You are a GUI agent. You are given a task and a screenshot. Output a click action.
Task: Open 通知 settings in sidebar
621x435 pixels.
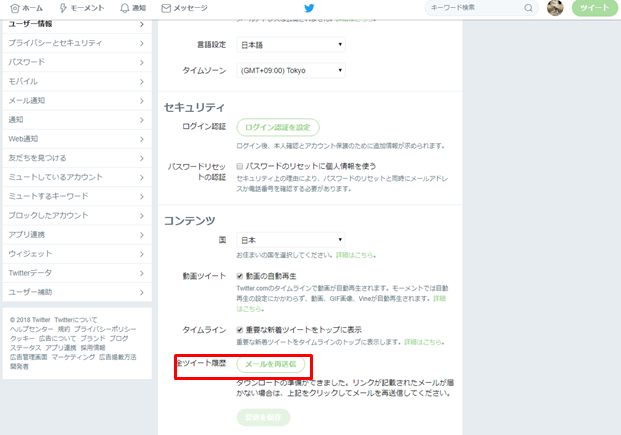point(77,120)
